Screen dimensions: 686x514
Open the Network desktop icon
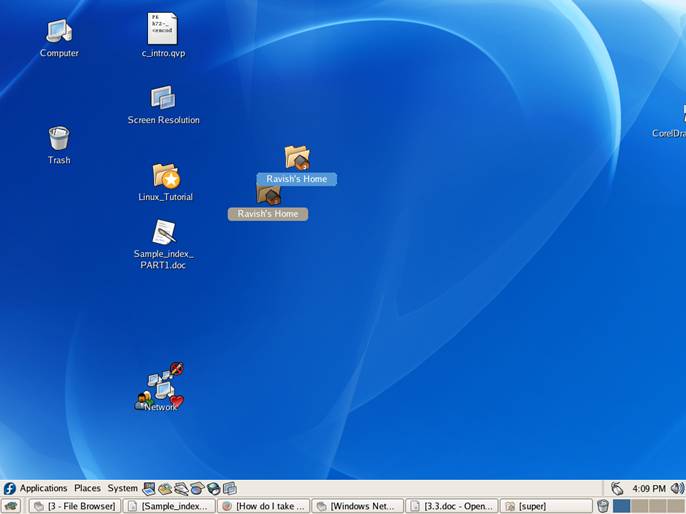[x=160, y=388]
